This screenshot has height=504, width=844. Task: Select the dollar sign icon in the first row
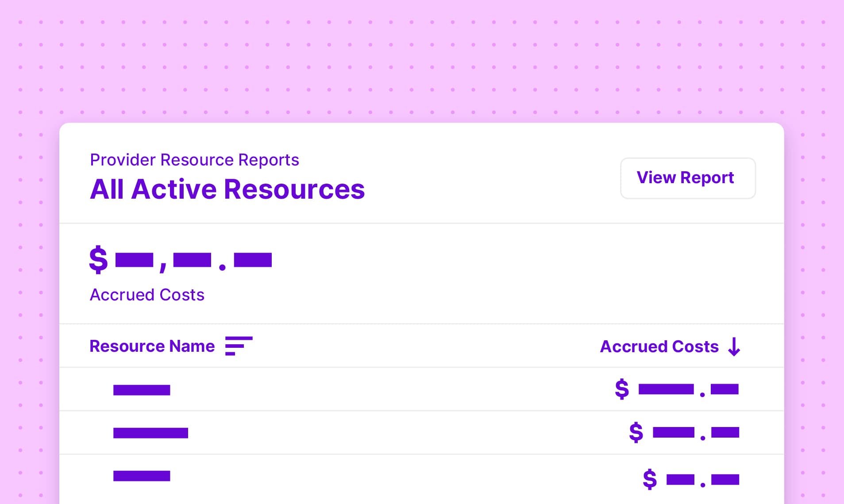coord(621,389)
